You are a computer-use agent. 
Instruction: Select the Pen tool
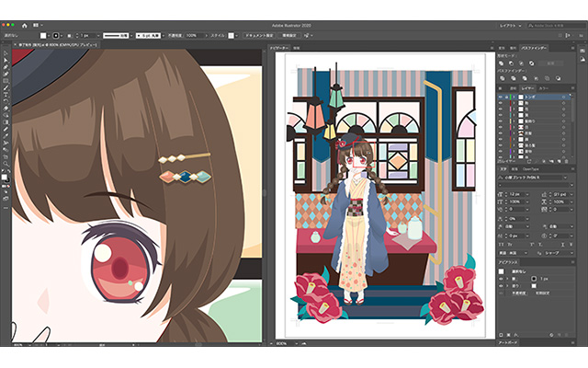pos(6,67)
